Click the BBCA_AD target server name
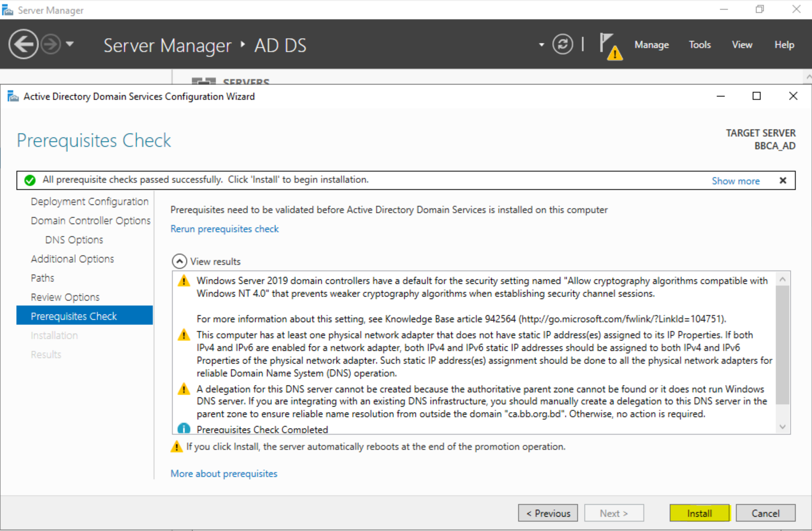812x531 pixels. coord(775,146)
